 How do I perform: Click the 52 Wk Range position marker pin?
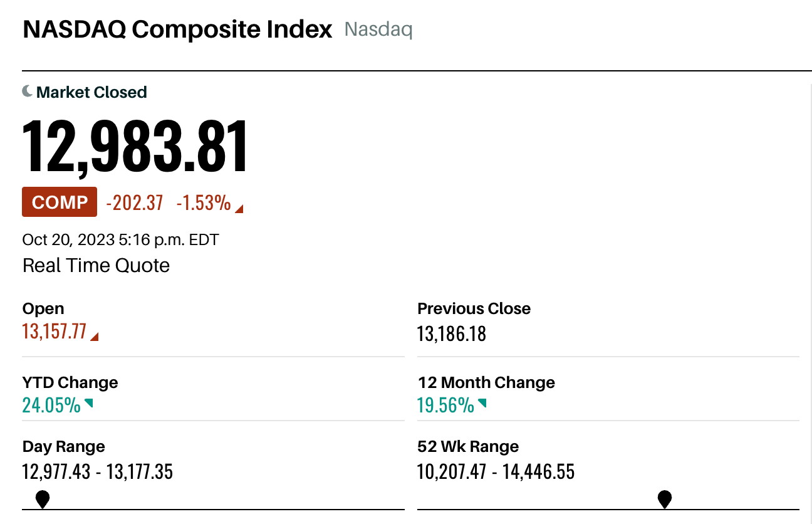665,500
